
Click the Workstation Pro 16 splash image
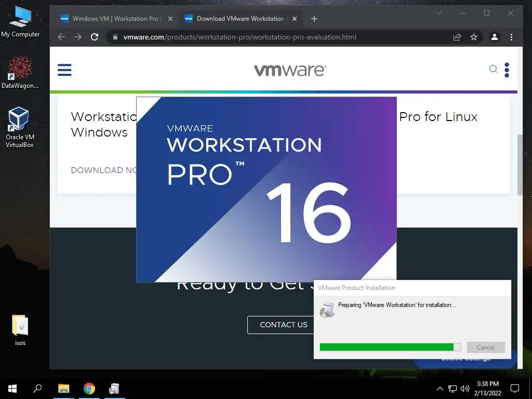point(267,189)
